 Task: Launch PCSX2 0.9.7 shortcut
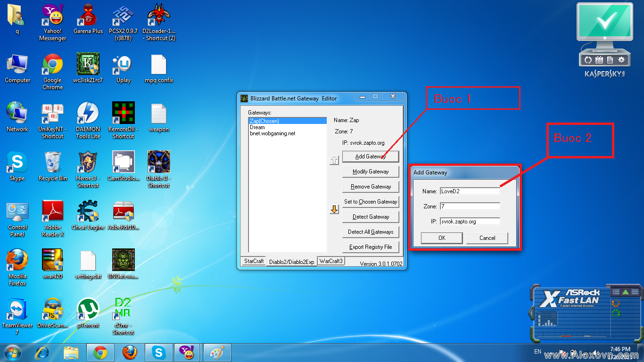(123, 21)
